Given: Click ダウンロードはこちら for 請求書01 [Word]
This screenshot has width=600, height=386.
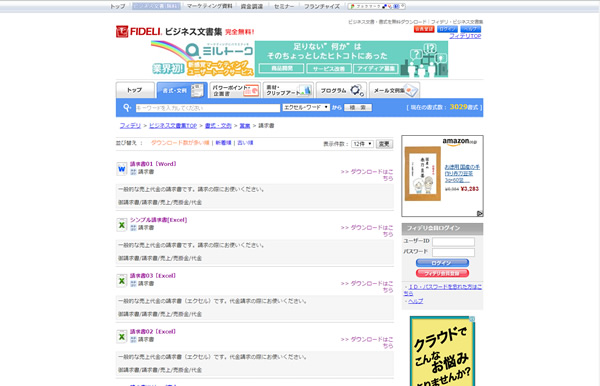Looking at the screenshot, I should click(367, 175).
